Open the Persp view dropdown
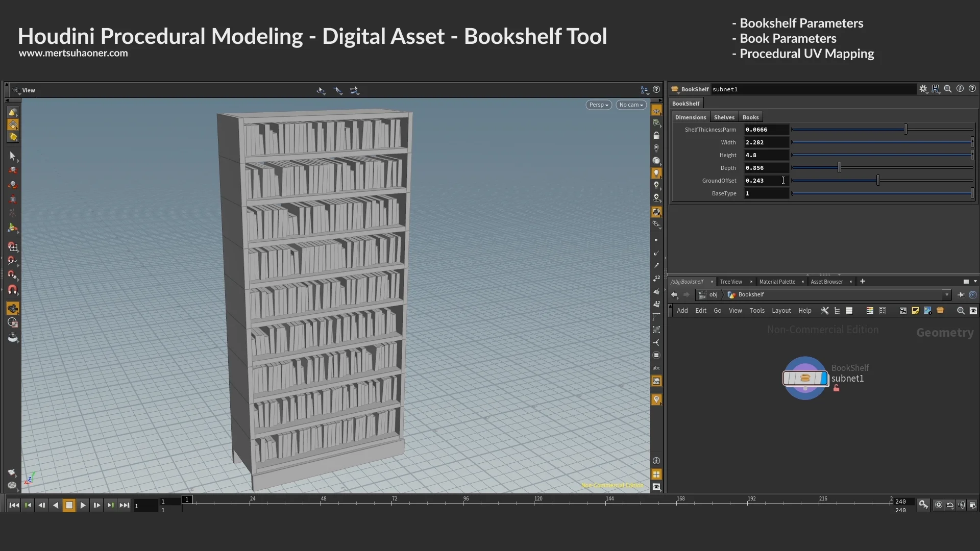980x551 pixels. click(x=598, y=105)
